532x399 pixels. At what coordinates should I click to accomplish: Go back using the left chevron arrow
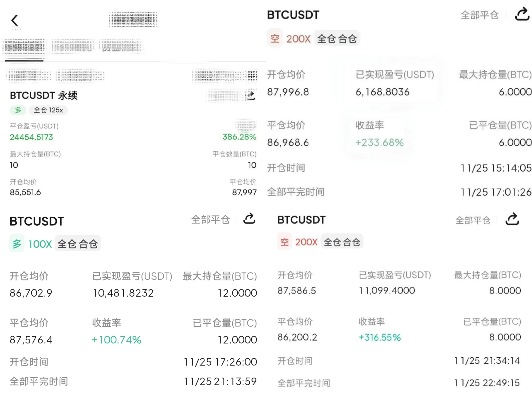coord(15,20)
